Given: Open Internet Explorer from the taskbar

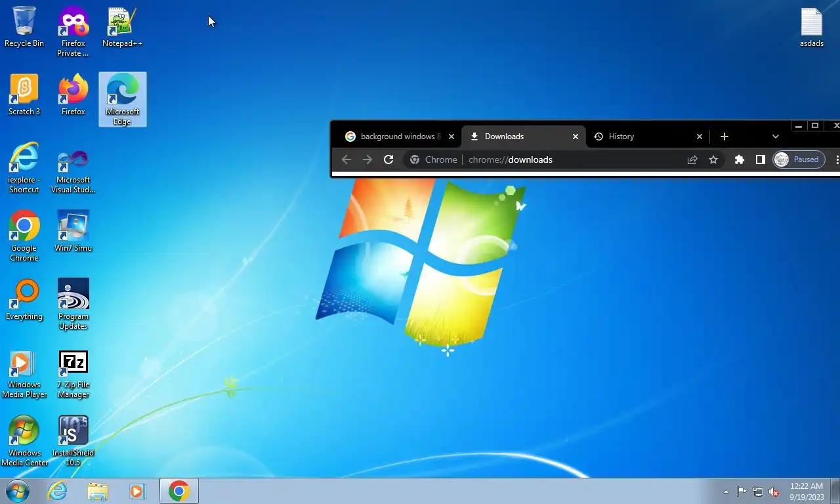Looking at the screenshot, I should coord(57,491).
